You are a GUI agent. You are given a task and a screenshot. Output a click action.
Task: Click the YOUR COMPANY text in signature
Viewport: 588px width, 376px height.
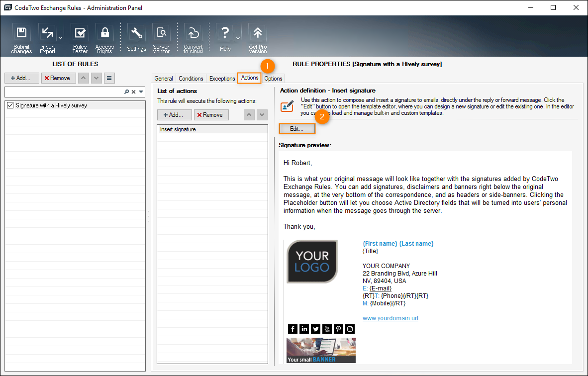(386, 266)
